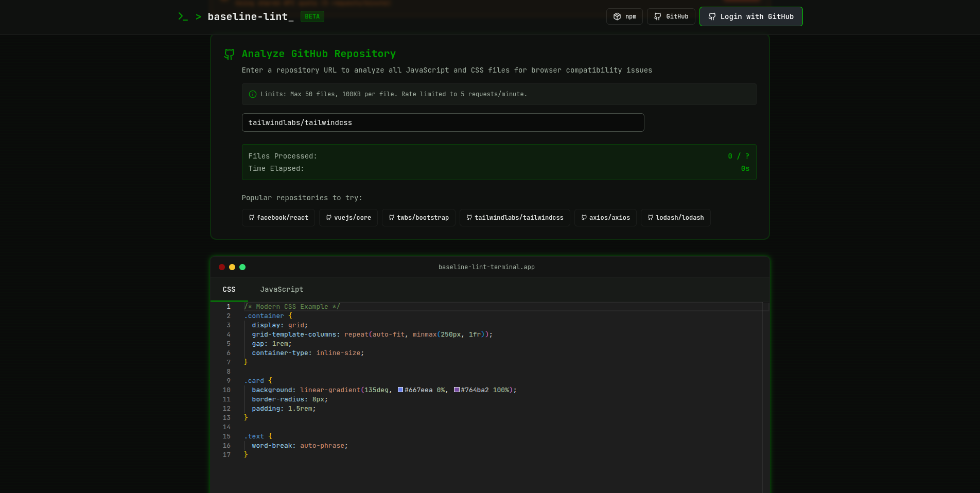
Task: Pick the tailwindlabs/tailwindcss popular repository chip
Action: [515, 218]
